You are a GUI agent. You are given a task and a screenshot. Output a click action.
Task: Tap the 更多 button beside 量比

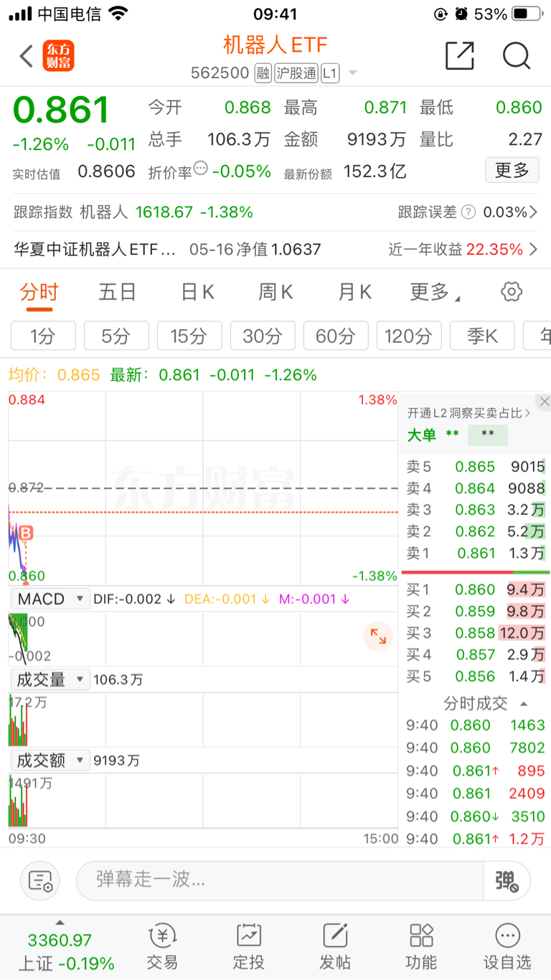click(x=512, y=170)
